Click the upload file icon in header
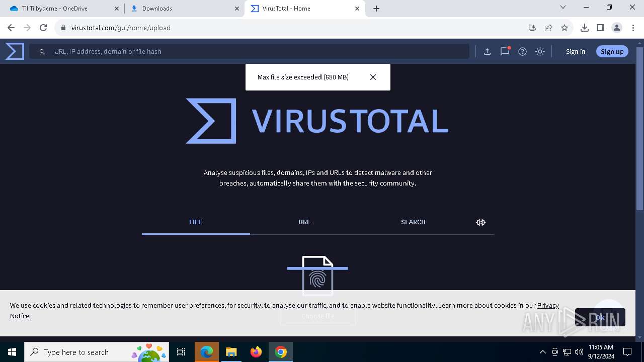644x362 pixels. coord(487,51)
